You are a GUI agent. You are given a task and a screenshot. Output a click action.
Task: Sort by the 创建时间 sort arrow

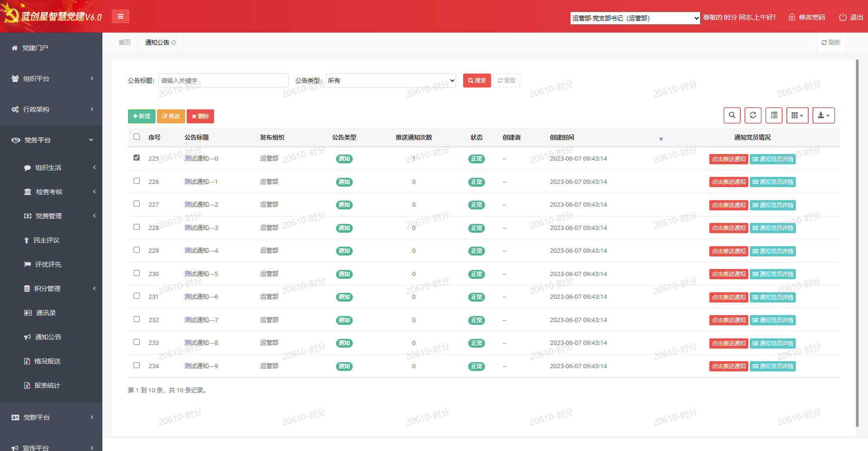tap(661, 139)
